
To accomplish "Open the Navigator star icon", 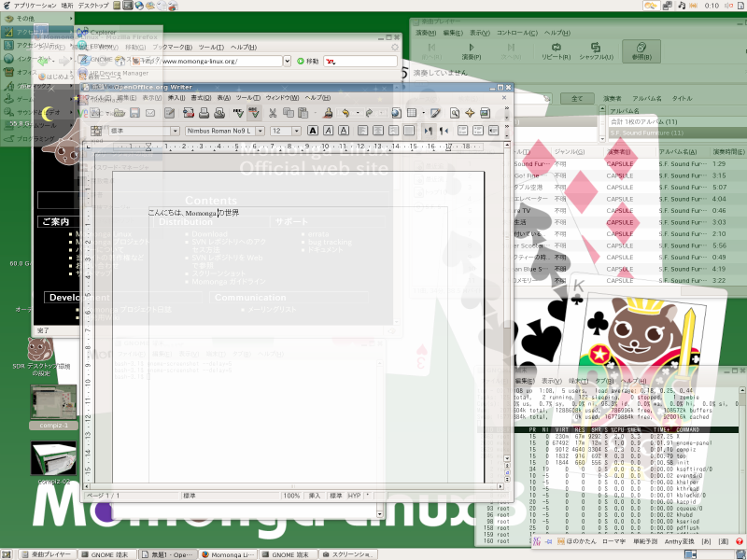I will (x=470, y=113).
